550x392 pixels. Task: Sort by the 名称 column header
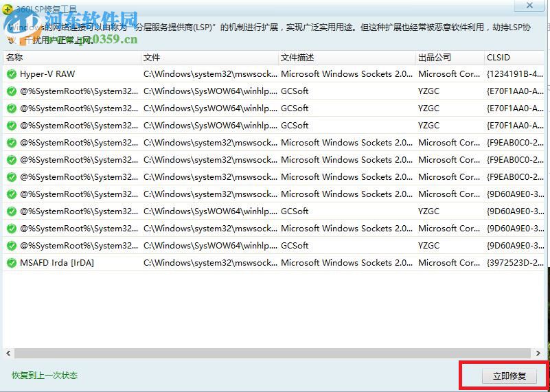pos(72,58)
